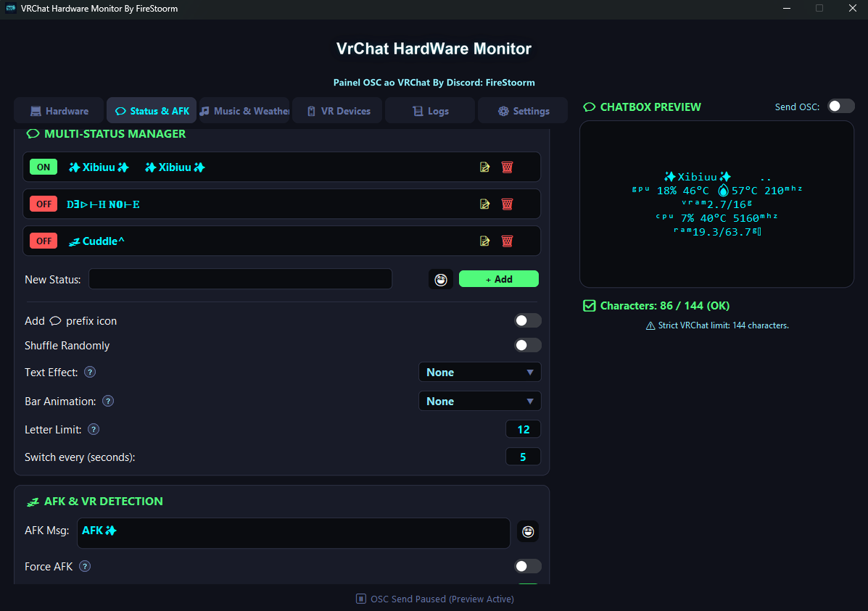The width and height of the screenshot is (868, 611).
Task: Show help for Bar Animation
Action: coord(108,401)
